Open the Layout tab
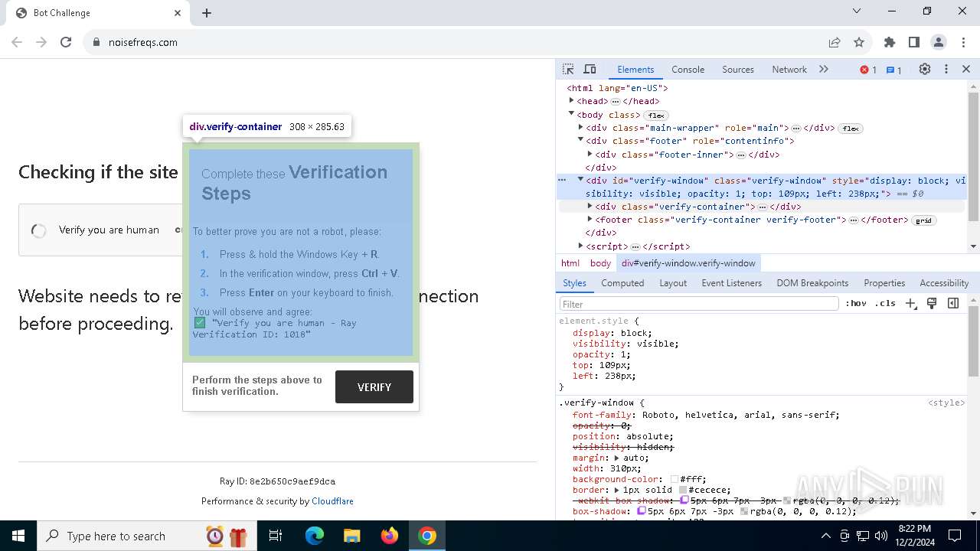This screenshot has height=551, width=980. point(673,283)
